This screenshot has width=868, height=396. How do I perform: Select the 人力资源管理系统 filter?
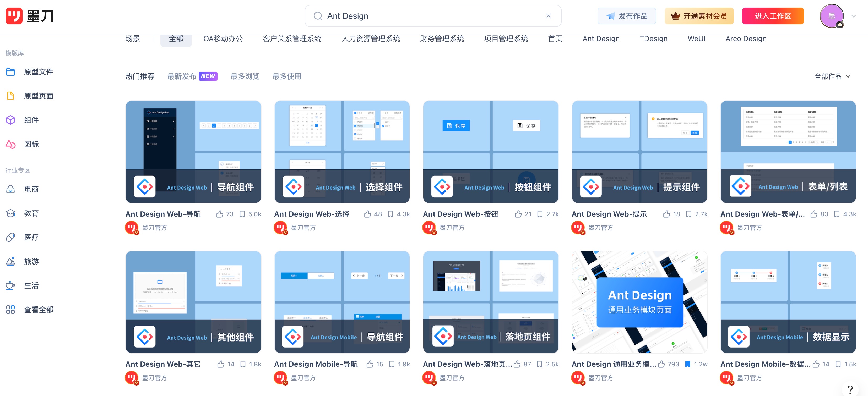(x=371, y=39)
